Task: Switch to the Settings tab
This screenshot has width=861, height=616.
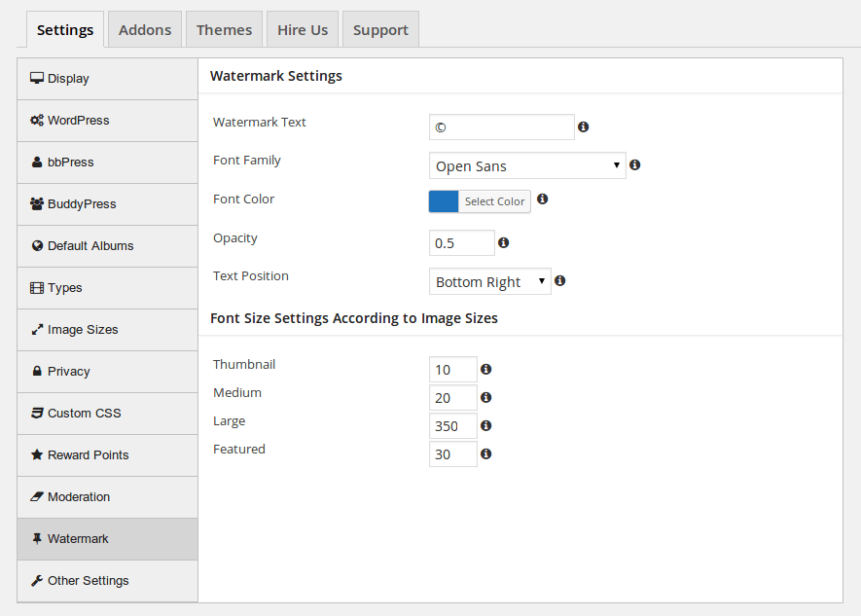Action: pyautogui.click(x=65, y=29)
